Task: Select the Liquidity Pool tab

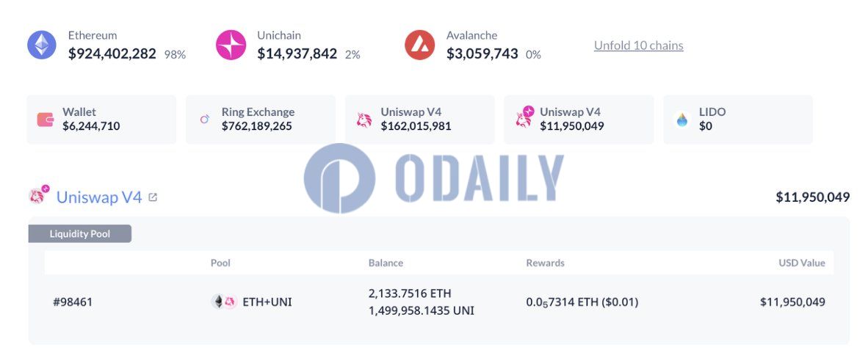Action: [80, 234]
